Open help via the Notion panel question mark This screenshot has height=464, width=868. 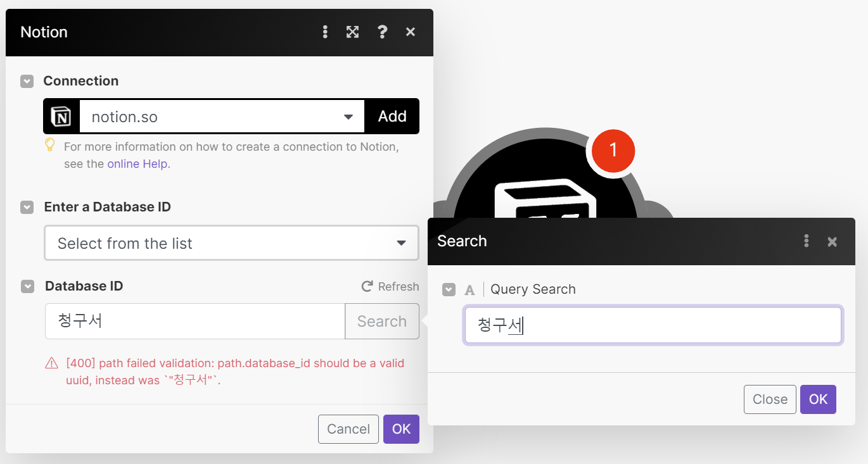382,32
